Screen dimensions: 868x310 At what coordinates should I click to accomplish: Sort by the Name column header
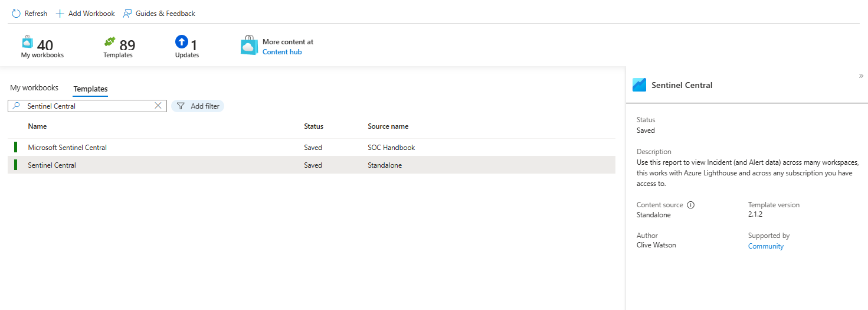pyautogui.click(x=37, y=126)
